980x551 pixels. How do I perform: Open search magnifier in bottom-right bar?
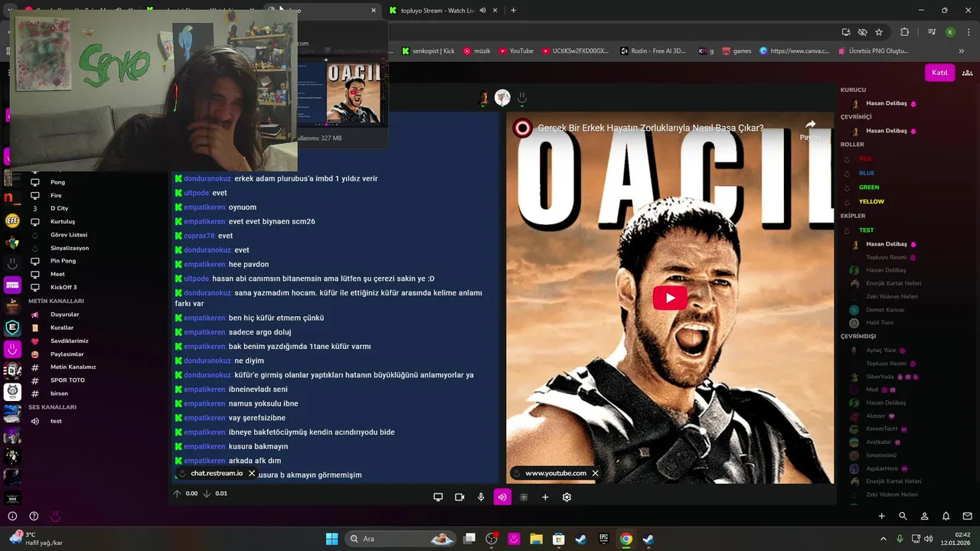pos(903,516)
